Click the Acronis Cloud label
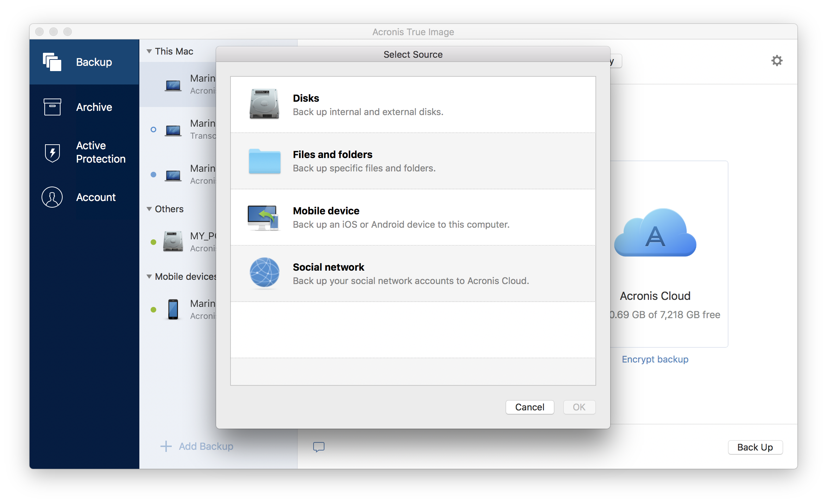 [x=655, y=296]
